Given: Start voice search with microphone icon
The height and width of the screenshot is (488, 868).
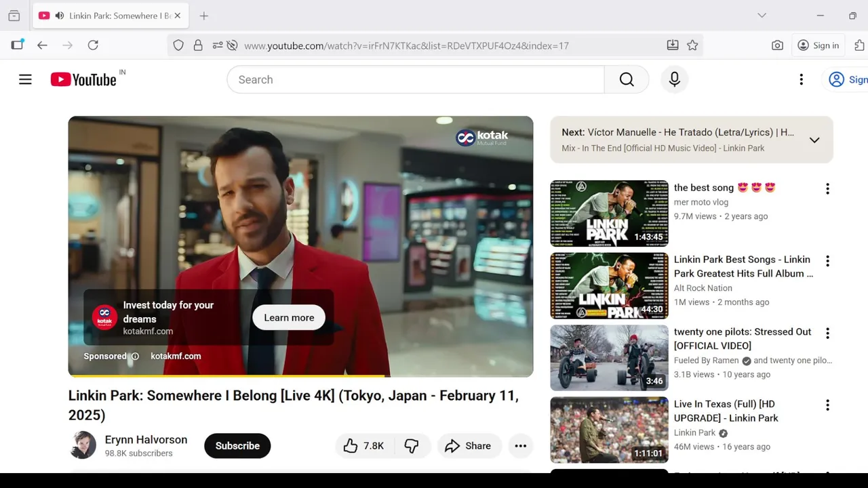Looking at the screenshot, I should (674, 79).
